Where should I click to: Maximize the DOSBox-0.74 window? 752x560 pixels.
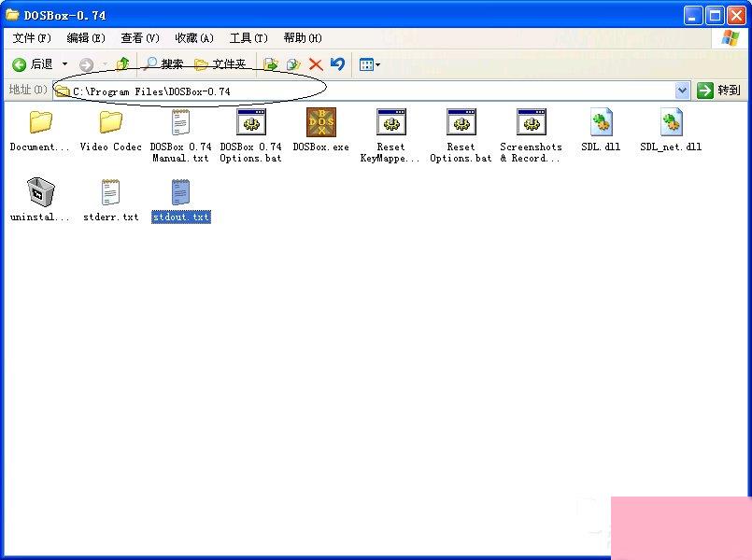(x=715, y=16)
